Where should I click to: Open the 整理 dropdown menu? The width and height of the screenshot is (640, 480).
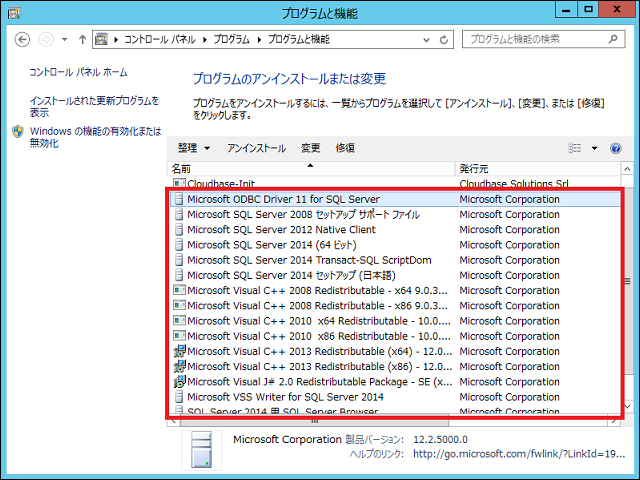pos(194,148)
